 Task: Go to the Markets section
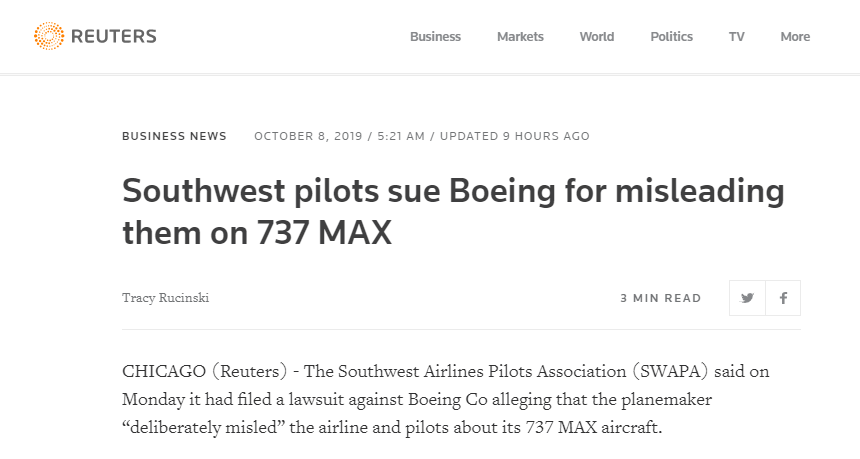tap(520, 37)
